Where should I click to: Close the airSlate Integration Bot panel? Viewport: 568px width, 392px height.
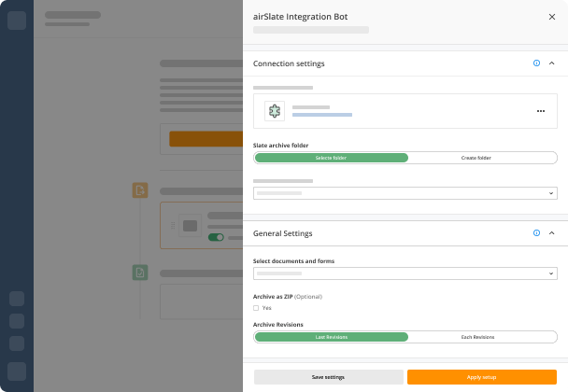point(552,17)
